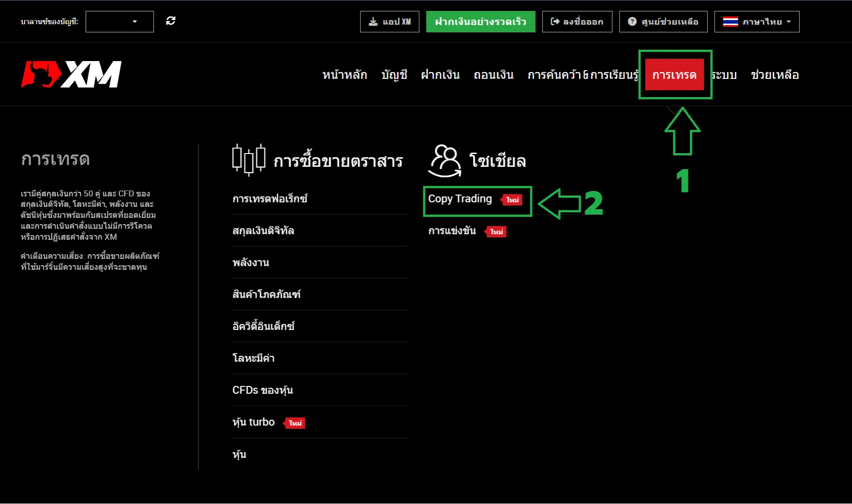852x504 pixels.
Task: Click the question mark help icon
Action: click(x=632, y=21)
